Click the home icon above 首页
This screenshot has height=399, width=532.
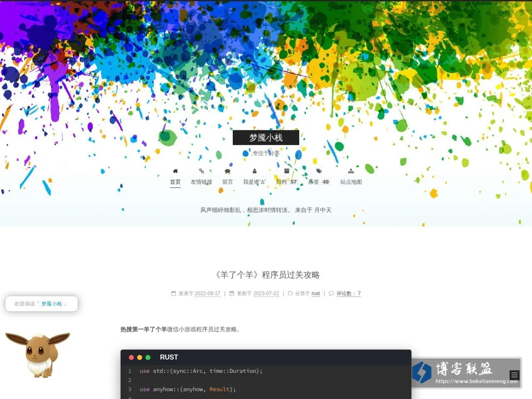[175, 171]
